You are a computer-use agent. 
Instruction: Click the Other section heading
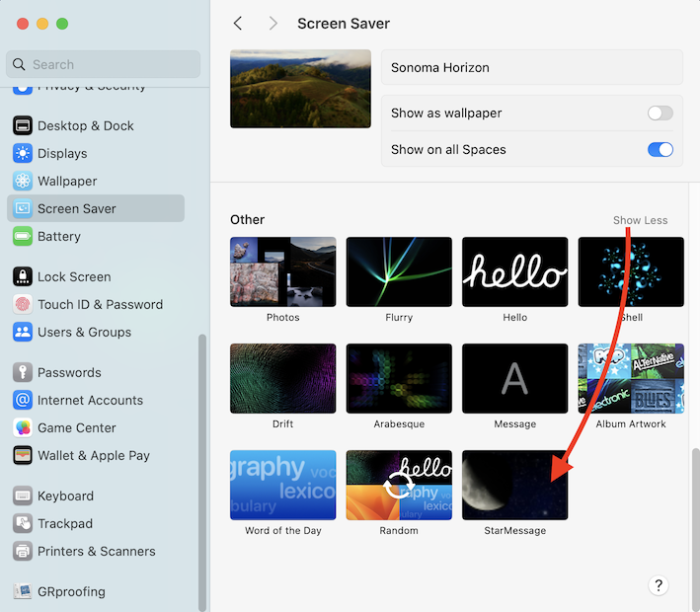[x=248, y=219]
